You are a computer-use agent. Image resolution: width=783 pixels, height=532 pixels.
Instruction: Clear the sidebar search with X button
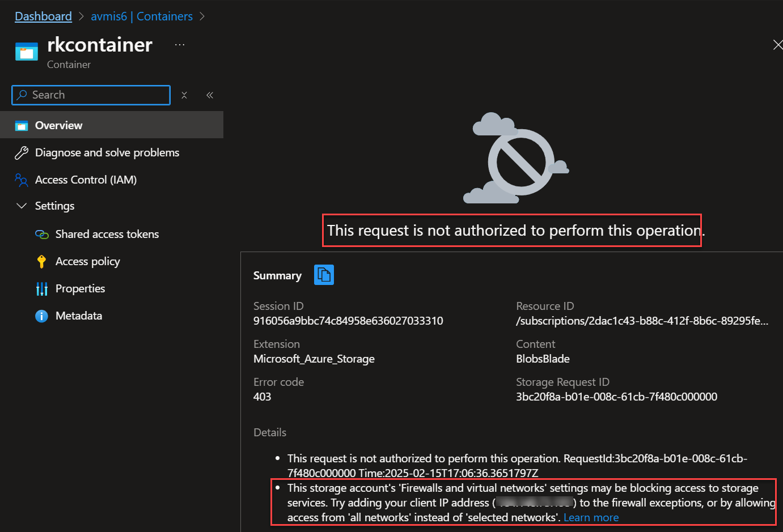coord(184,95)
